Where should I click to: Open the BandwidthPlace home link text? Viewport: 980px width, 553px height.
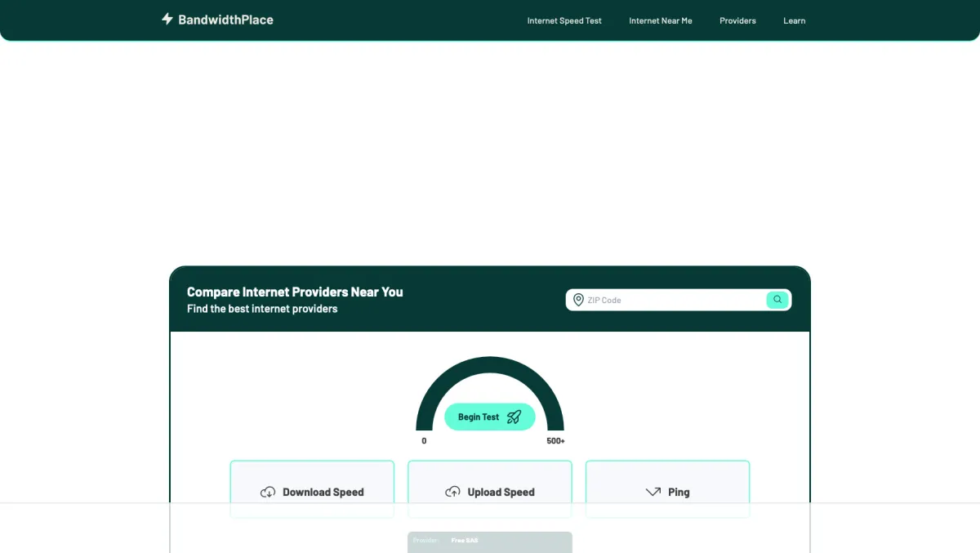225,20
